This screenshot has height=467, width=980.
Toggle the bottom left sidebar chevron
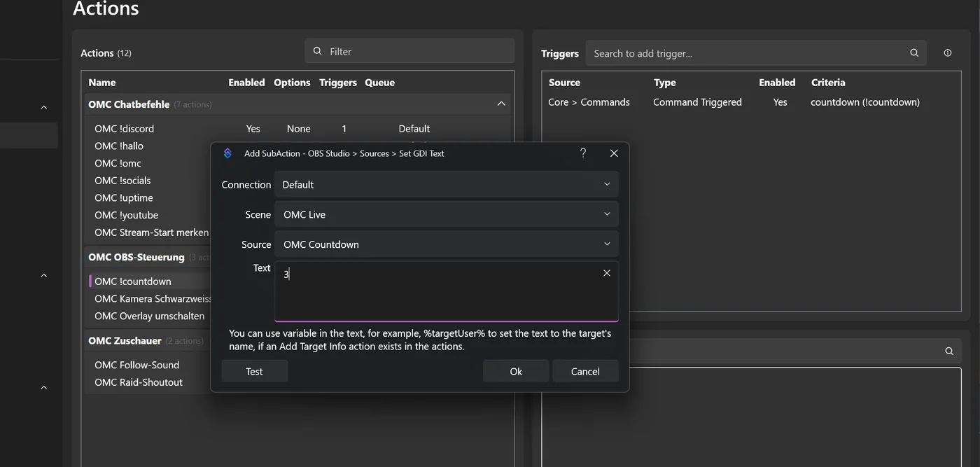pos(43,387)
